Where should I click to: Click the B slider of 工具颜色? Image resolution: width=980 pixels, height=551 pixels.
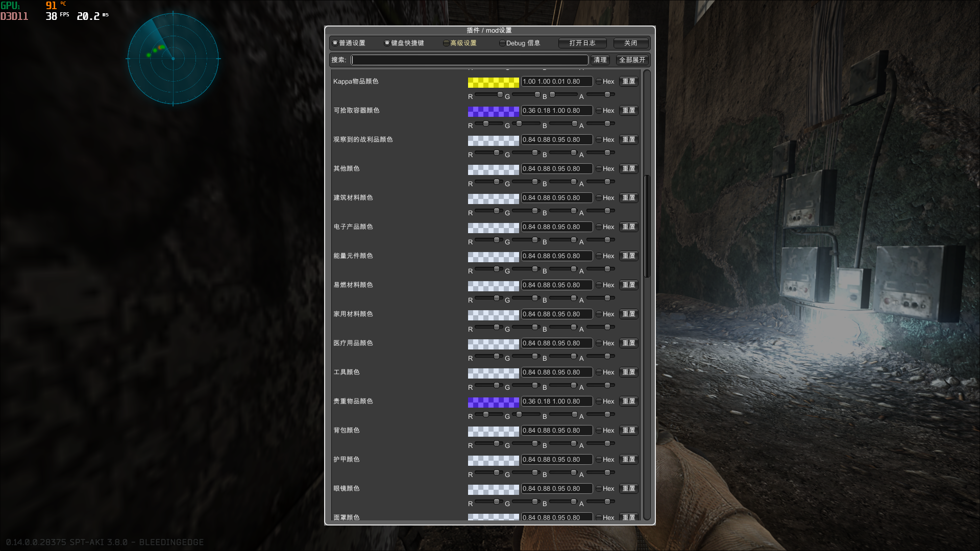[x=563, y=386]
